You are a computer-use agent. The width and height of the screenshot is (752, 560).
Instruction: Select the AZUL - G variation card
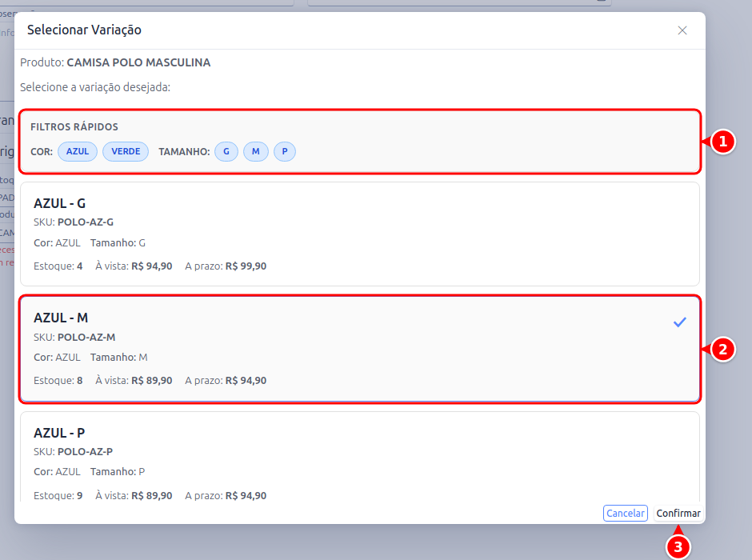(360, 234)
